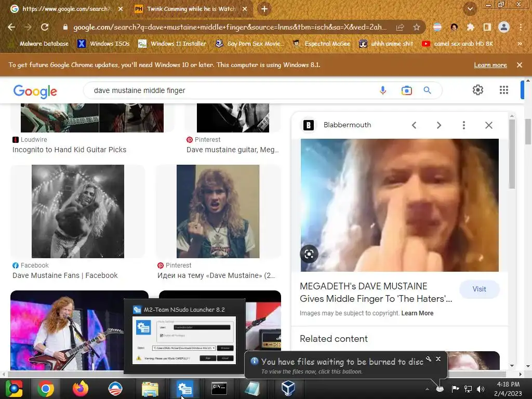Open Dave Mustaine Fans Facebook thumbnail
Viewport: 532px width, 399px height.
point(78,211)
